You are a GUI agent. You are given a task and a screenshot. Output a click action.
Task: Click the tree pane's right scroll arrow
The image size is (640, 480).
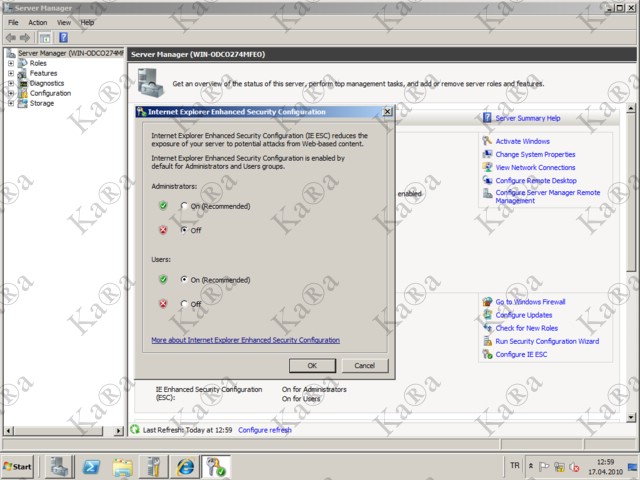pyautogui.click(x=118, y=430)
